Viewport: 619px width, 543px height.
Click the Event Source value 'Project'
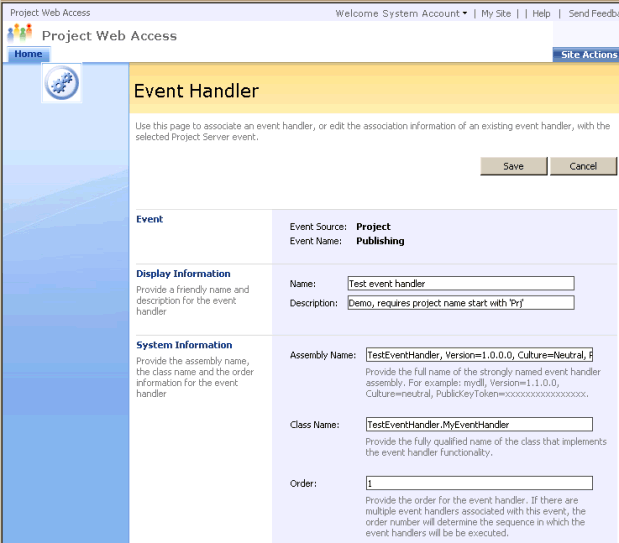tap(373, 227)
